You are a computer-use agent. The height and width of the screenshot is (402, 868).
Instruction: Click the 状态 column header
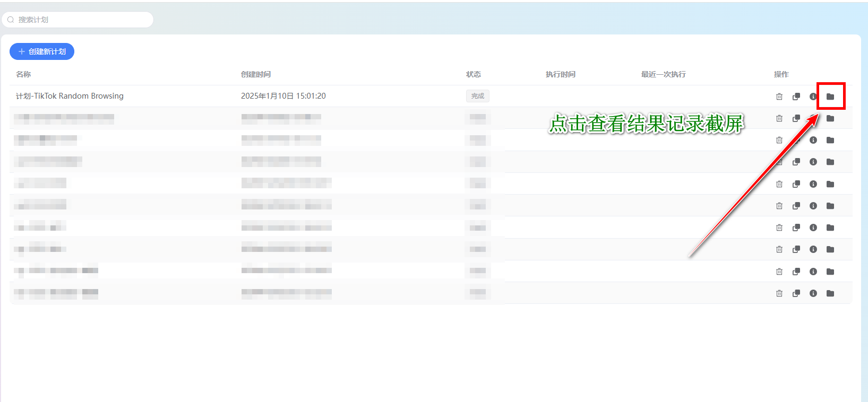(x=474, y=74)
